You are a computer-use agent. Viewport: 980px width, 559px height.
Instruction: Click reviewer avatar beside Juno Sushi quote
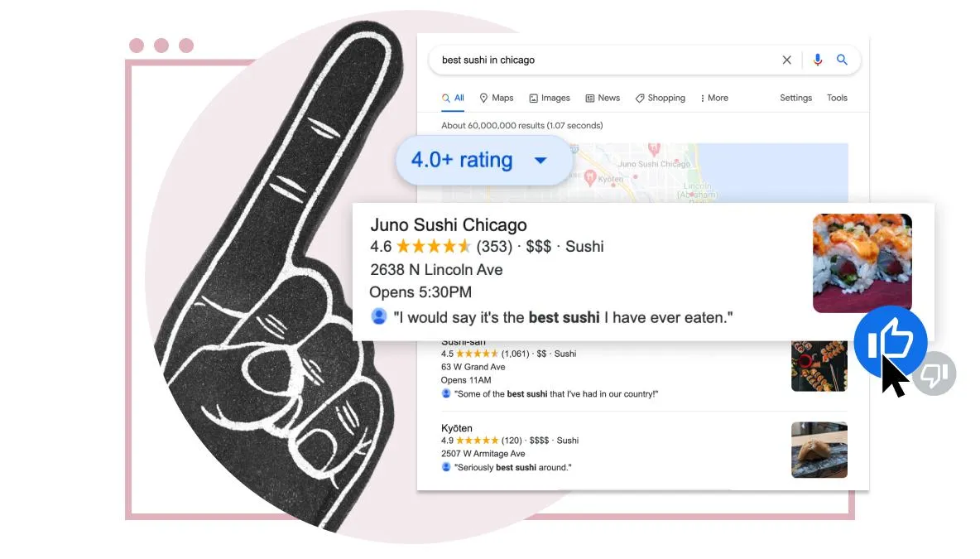[x=379, y=316]
